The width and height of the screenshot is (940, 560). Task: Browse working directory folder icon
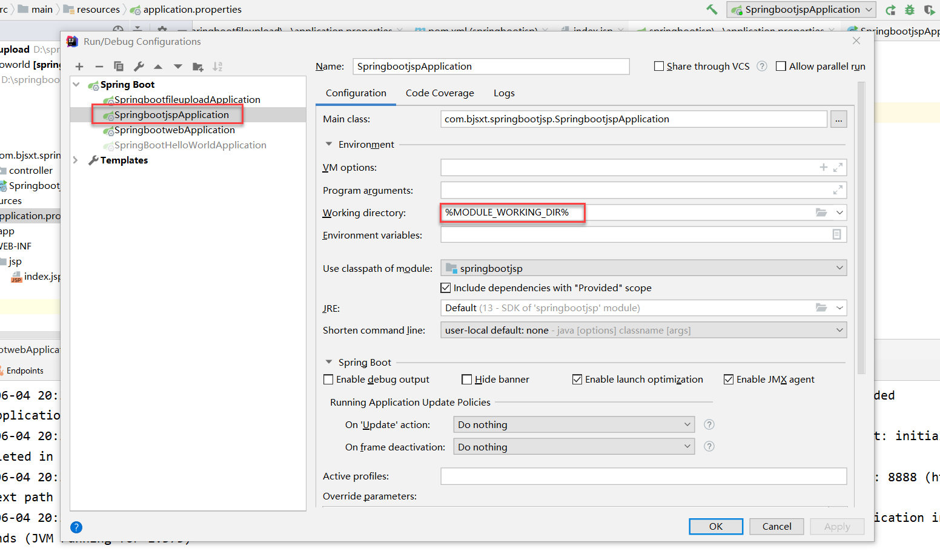coord(821,212)
